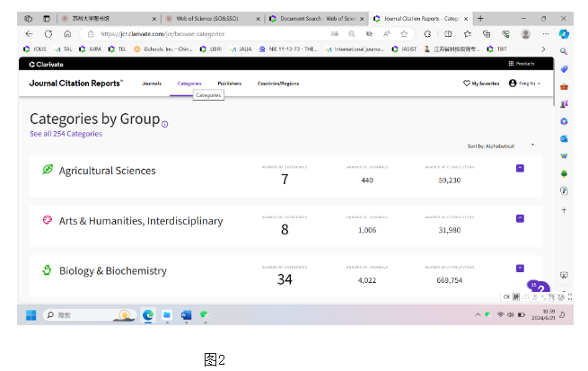The width and height of the screenshot is (588, 371).
Task: Click Journal Citation Reports logo
Action: coord(75,84)
